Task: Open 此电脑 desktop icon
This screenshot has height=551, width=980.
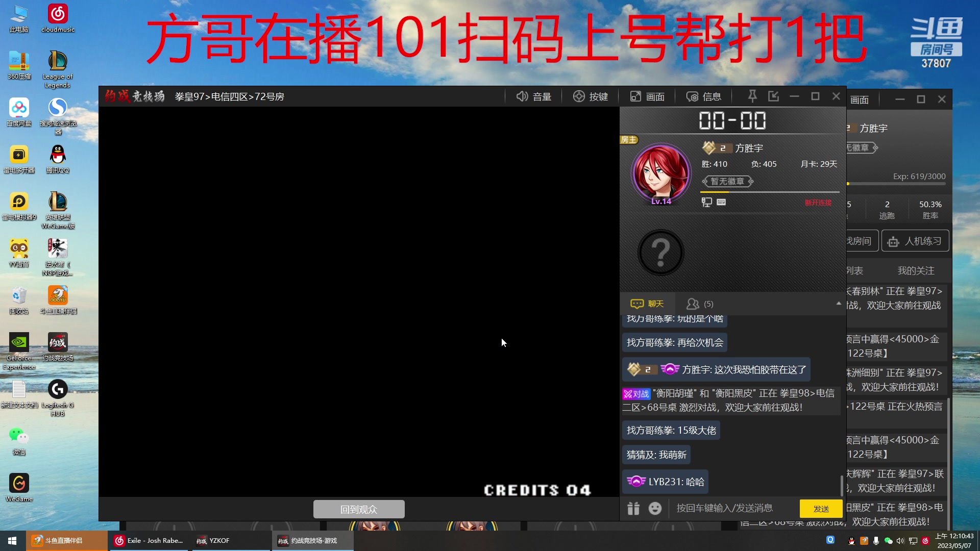Action: [19, 18]
